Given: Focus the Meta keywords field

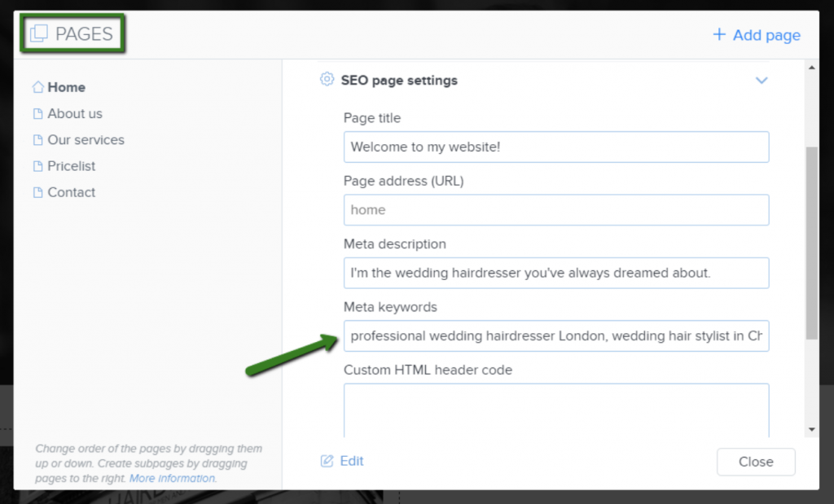Looking at the screenshot, I should [x=555, y=335].
